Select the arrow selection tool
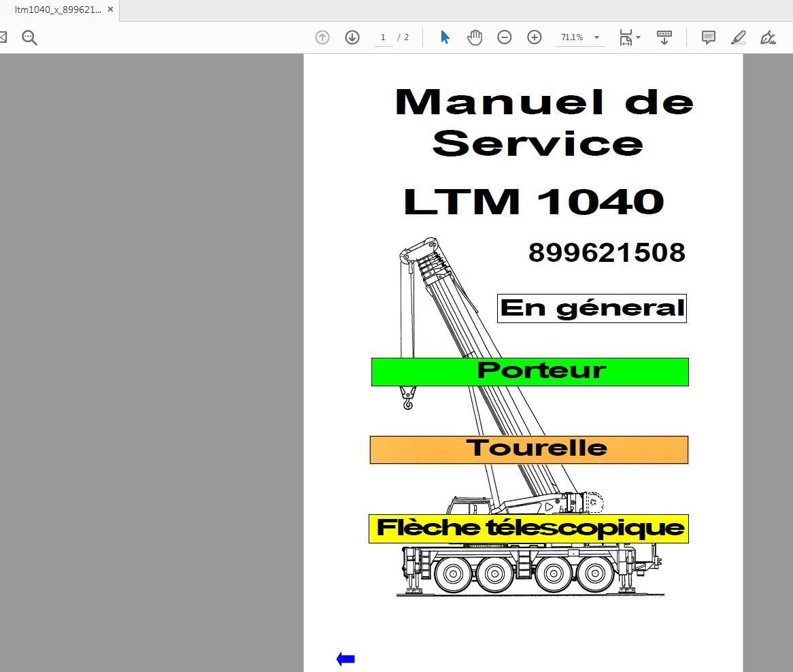 click(x=445, y=37)
